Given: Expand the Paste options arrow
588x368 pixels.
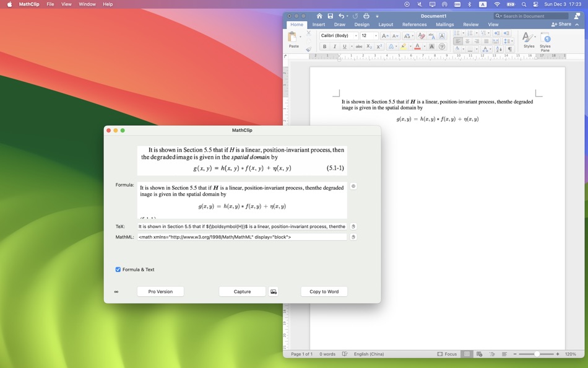Looking at the screenshot, I should coord(300,37).
